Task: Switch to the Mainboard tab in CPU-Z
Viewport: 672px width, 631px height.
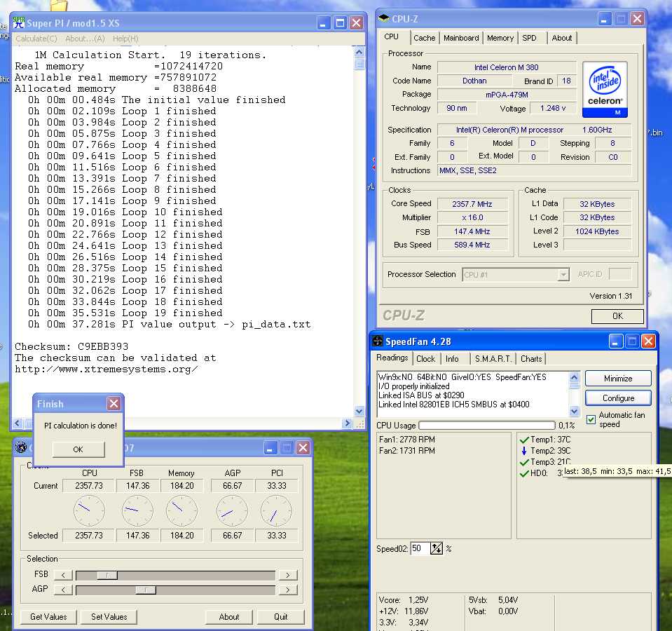Action: (461, 38)
